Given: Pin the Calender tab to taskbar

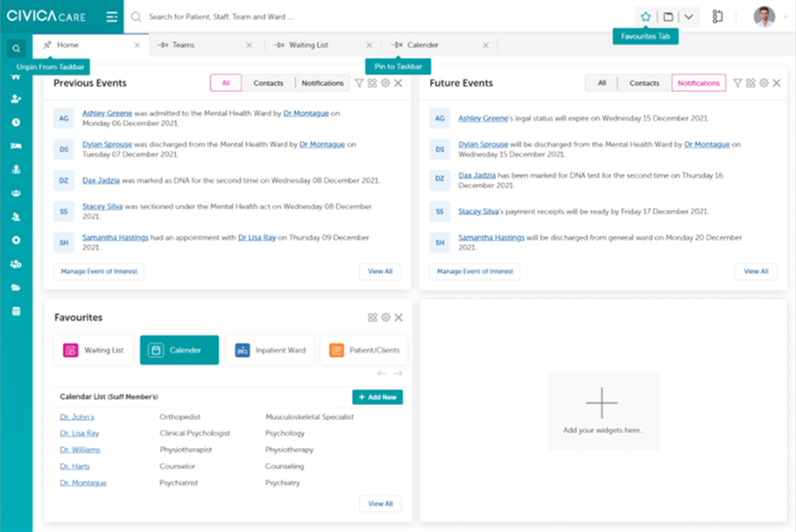Looking at the screenshot, I should pyautogui.click(x=397, y=45).
